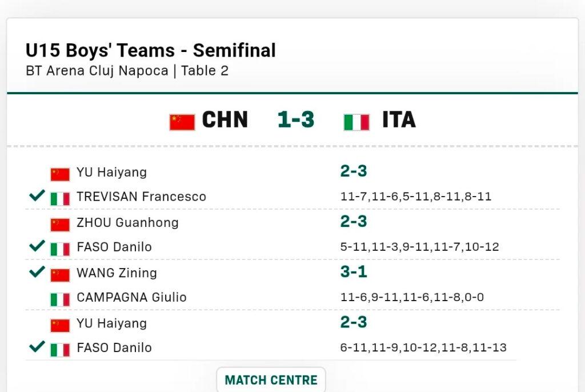
Task: Click the 1-3 team score
Action: (x=296, y=120)
